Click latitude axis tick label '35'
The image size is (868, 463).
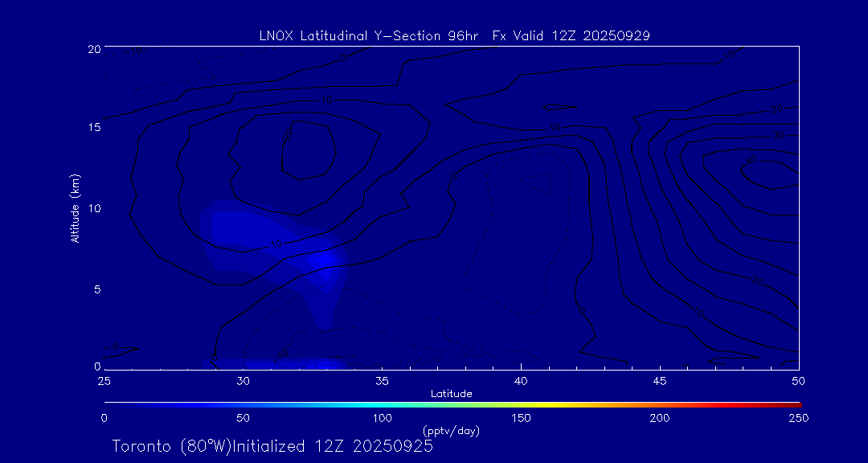(x=382, y=379)
